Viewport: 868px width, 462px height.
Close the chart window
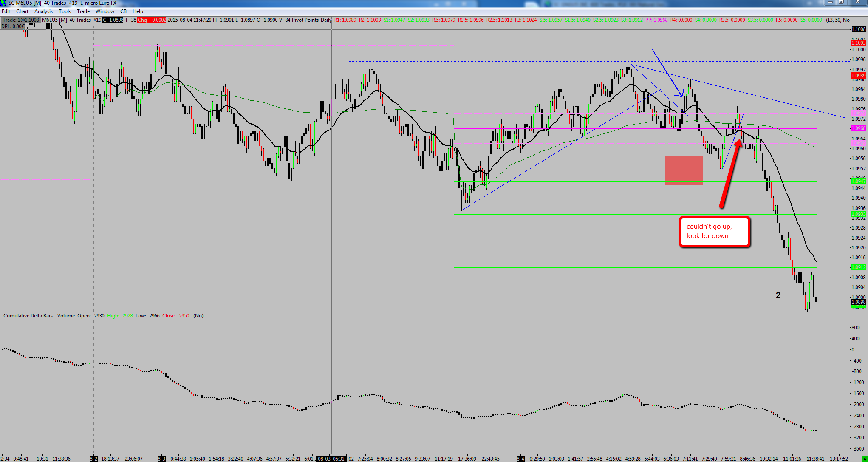[x=857, y=3]
